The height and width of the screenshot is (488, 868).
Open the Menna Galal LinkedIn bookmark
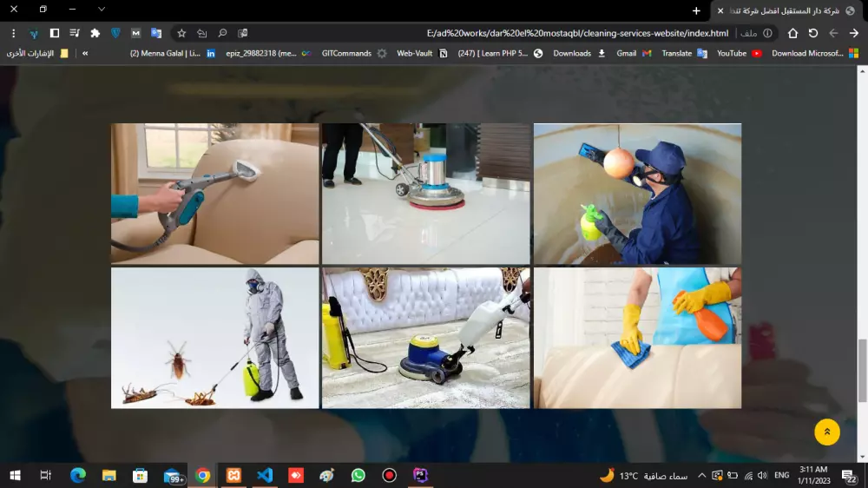(x=172, y=53)
